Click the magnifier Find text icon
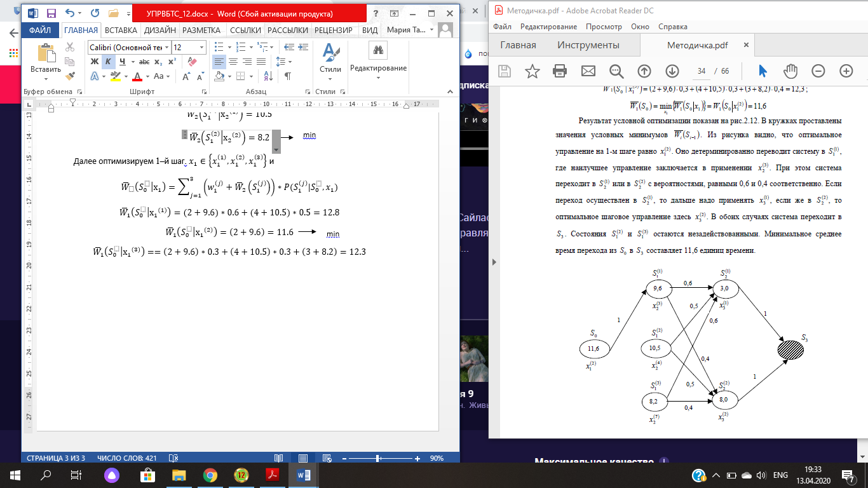 [x=616, y=71]
